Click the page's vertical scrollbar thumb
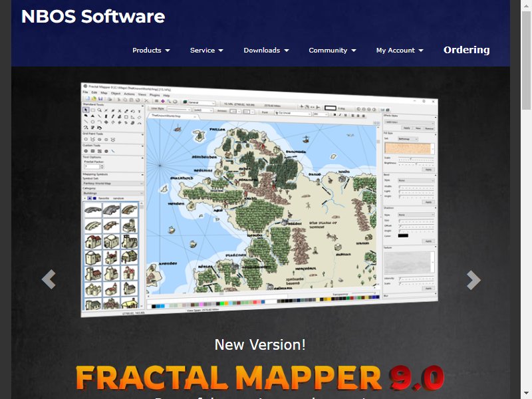 click(526, 60)
